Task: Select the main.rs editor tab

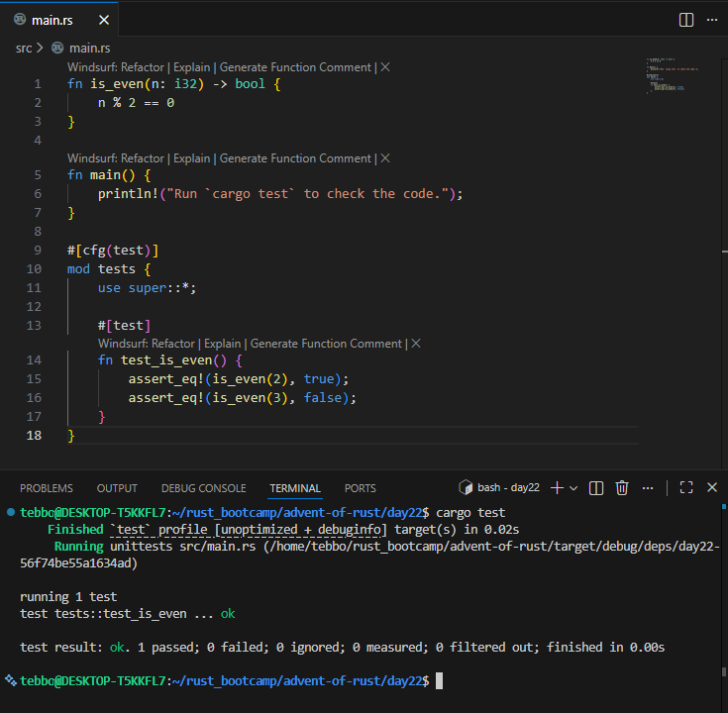Action: point(59,20)
